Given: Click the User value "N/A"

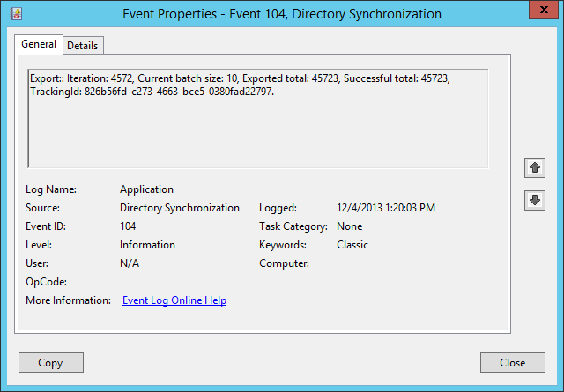Looking at the screenshot, I should pyautogui.click(x=130, y=263).
